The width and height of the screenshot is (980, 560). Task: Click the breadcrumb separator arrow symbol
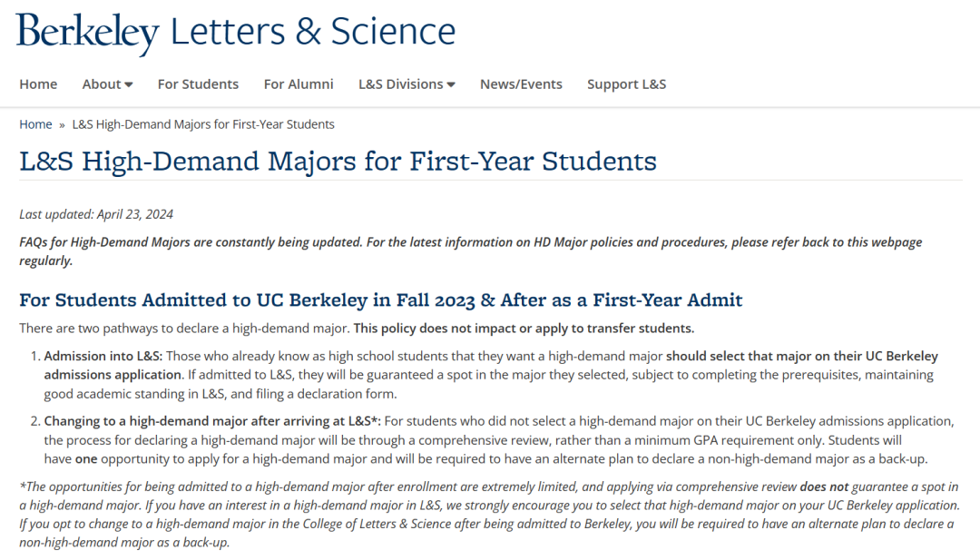coord(62,125)
